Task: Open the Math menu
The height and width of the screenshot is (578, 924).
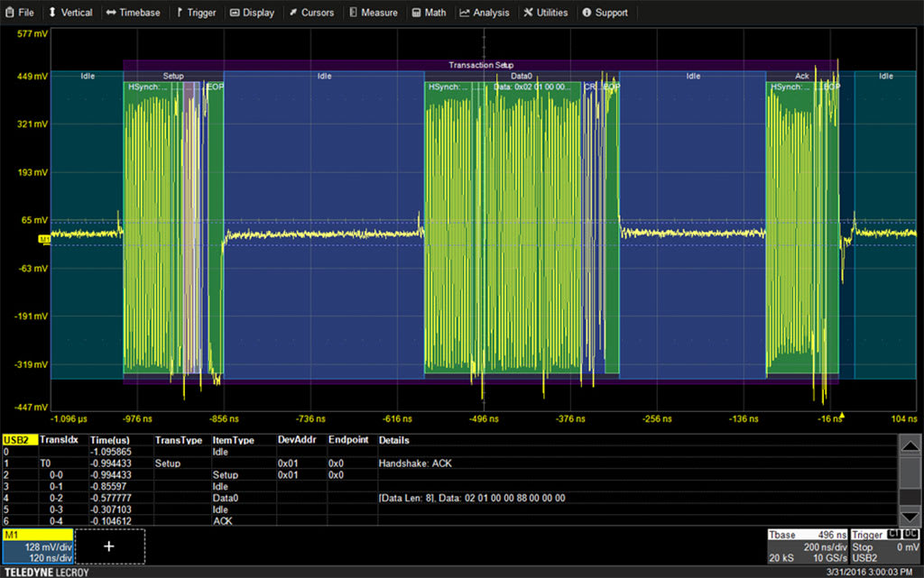Action: tap(429, 13)
